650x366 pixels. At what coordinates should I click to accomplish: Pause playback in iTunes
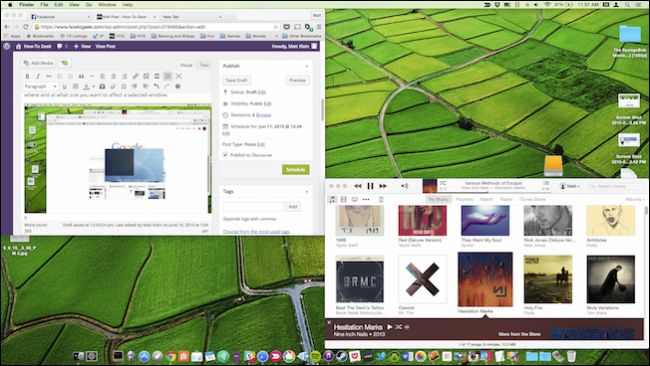click(x=370, y=186)
